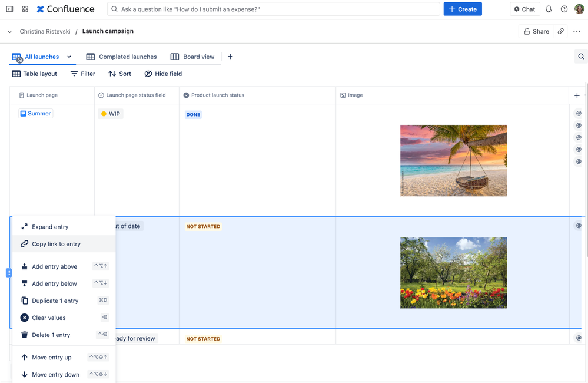
Task: Choose Add entry below
Action: 64,283
